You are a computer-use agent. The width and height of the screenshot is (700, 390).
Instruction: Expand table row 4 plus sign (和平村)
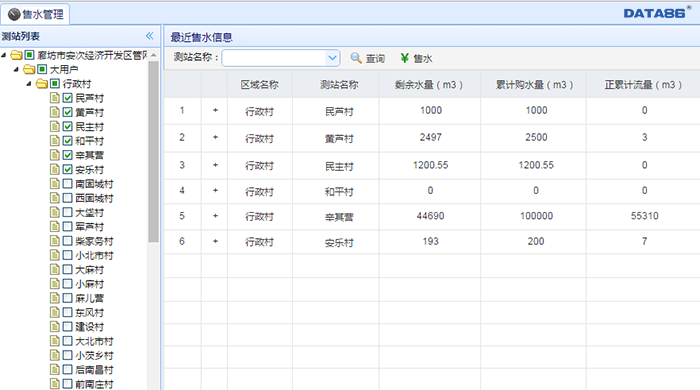pos(215,191)
